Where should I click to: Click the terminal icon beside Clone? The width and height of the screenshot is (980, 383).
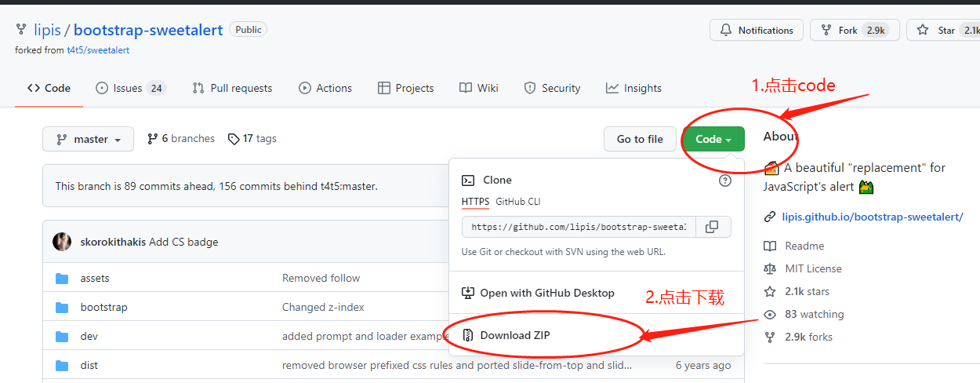click(467, 181)
